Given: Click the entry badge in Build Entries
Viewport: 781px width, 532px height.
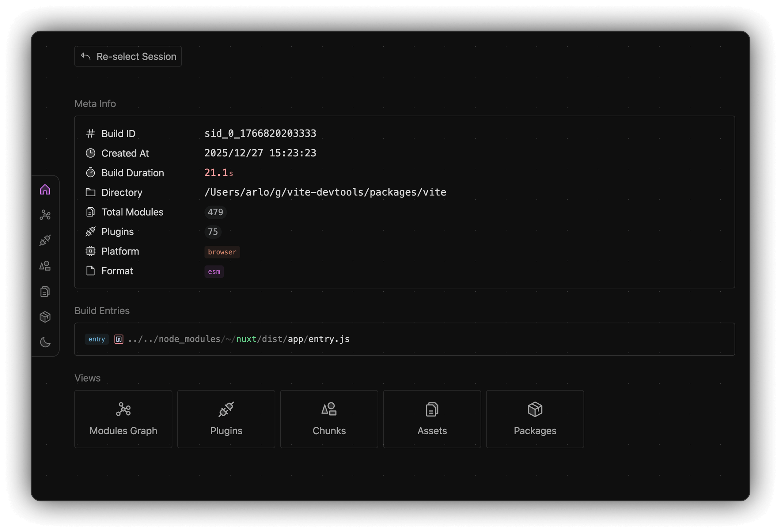Looking at the screenshot, I should (97, 339).
